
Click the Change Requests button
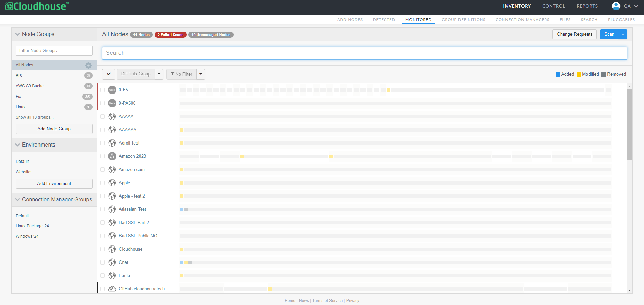(574, 34)
